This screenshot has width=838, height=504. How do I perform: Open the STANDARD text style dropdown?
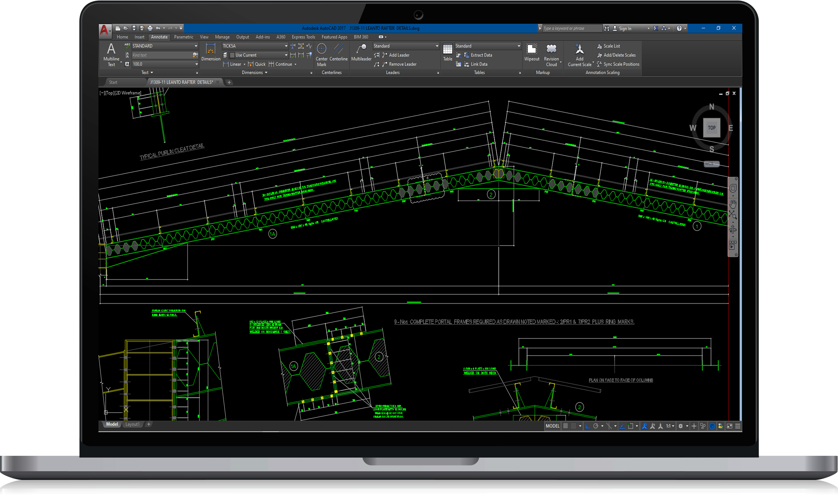(x=196, y=46)
